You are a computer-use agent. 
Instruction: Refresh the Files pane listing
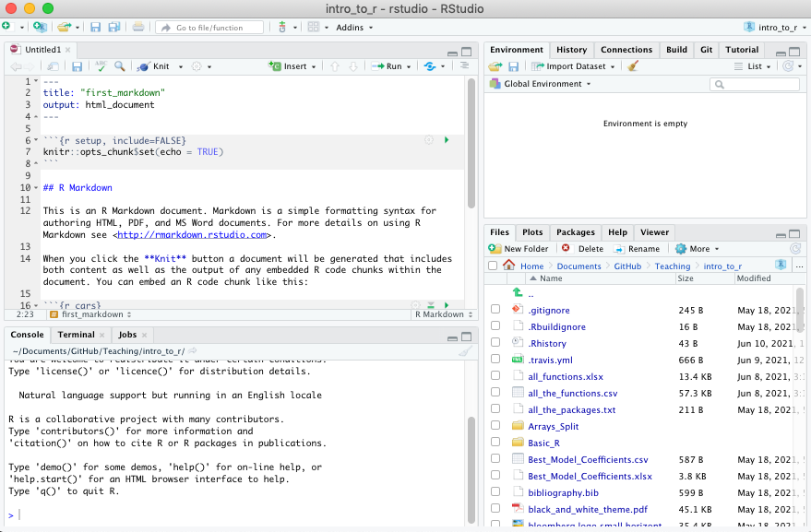(x=795, y=249)
